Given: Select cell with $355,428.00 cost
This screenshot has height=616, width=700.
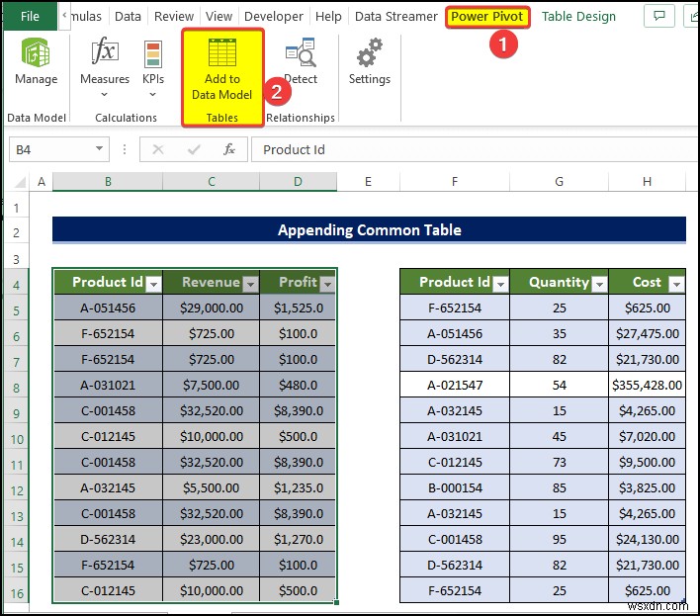Looking at the screenshot, I should click(647, 385).
